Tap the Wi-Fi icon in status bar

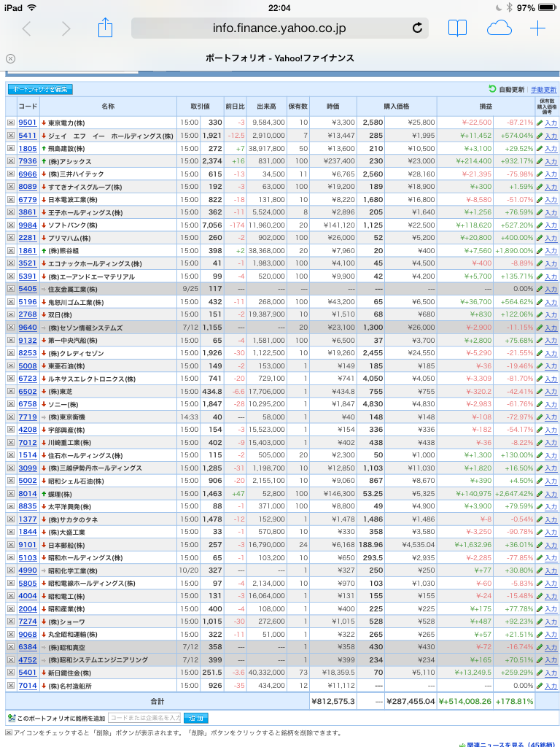pos(32,7)
